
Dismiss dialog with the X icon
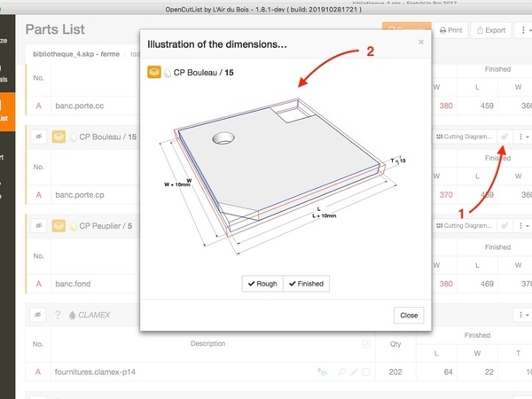tap(421, 42)
